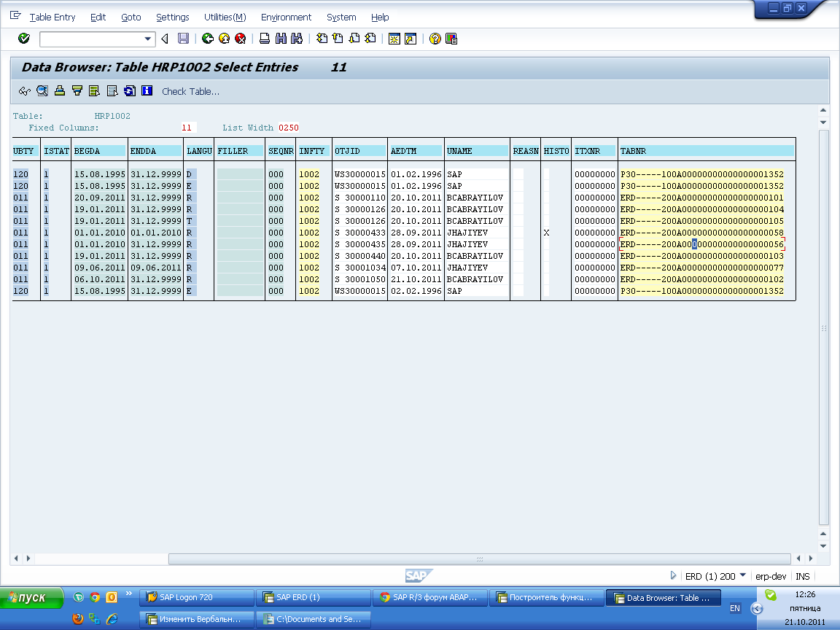
Task: Click the BEGDA column header
Action: [100, 151]
